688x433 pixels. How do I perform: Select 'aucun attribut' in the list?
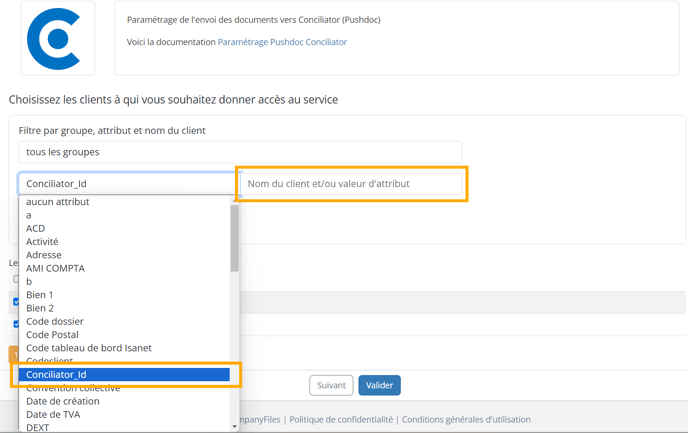pyautogui.click(x=124, y=202)
